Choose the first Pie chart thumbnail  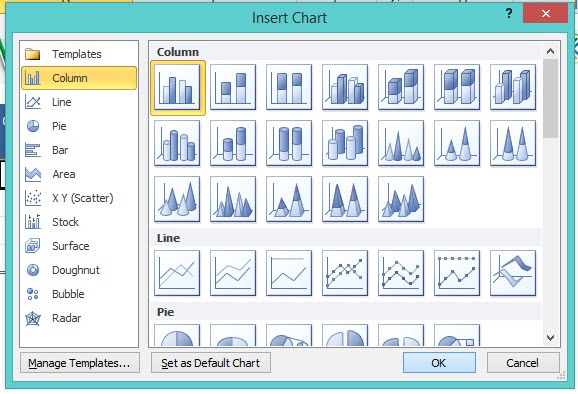click(177, 335)
